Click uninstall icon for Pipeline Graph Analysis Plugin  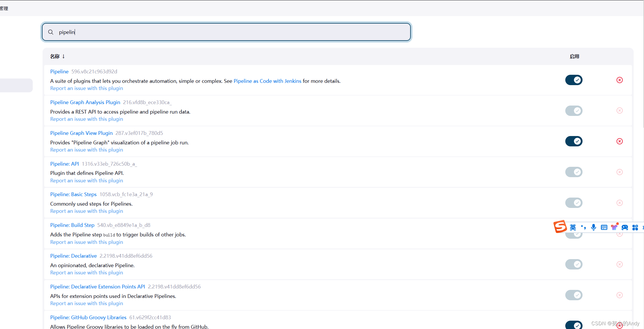click(x=620, y=110)
